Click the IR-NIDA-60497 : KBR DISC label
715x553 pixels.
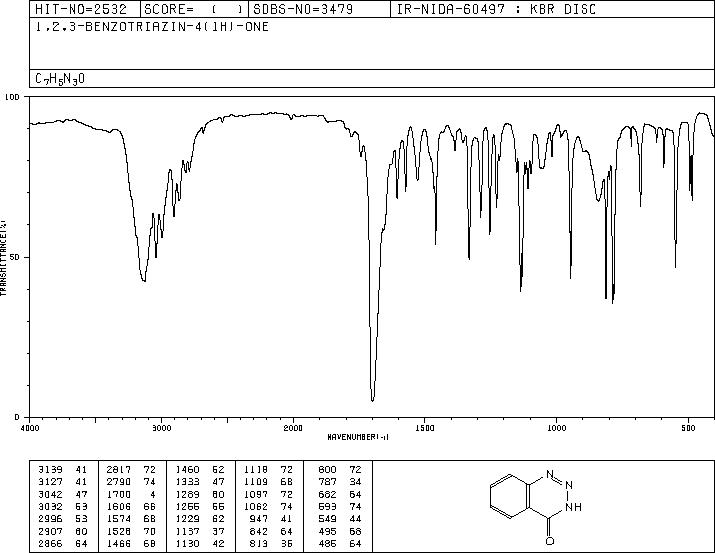pos(497,9)
